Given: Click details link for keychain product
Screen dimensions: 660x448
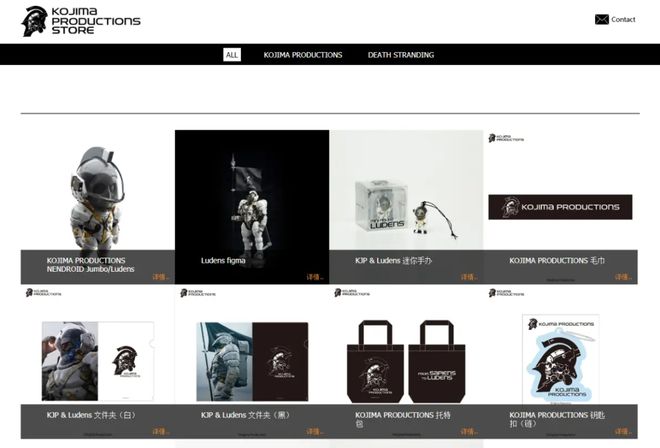Looking at the screenshot, I should tap(623, 432).
